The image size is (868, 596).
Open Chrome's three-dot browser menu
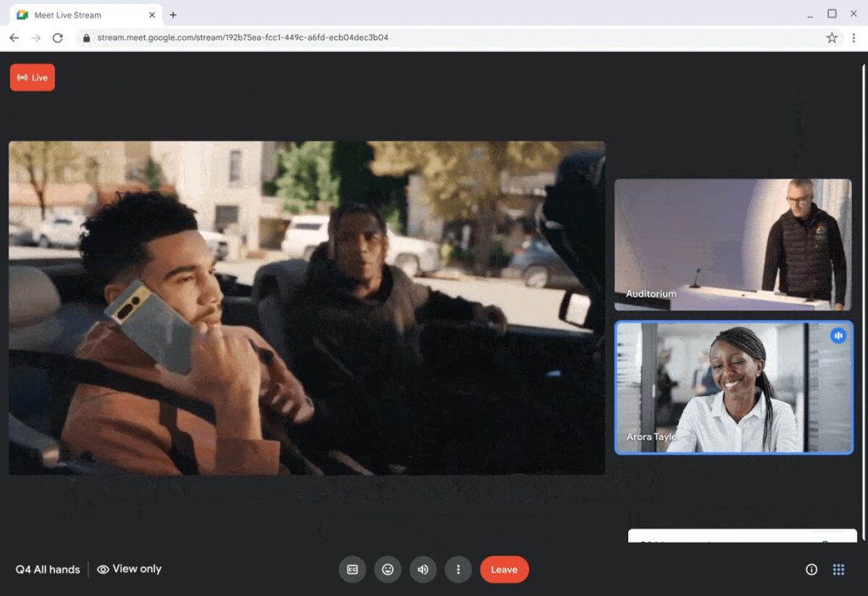coord(854,37)
